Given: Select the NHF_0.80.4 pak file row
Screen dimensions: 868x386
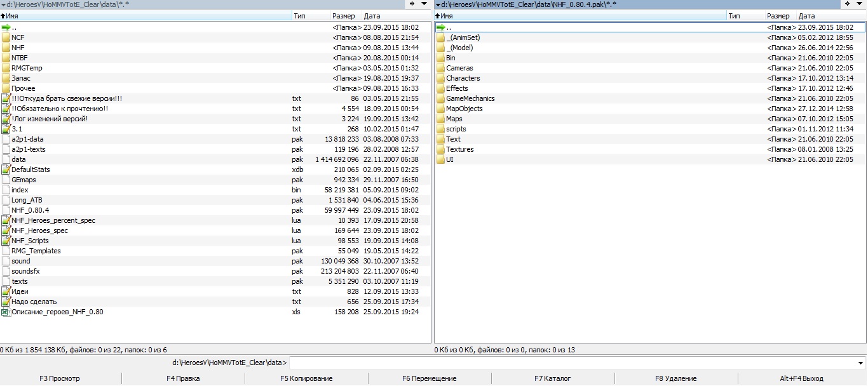Looking at the screenshot, I should 215,210.
